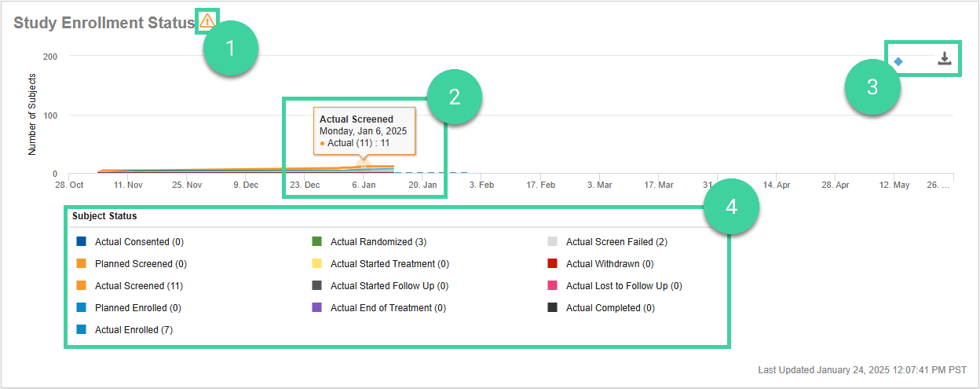
Task: Click the blue diamond milestone marker
Action: [898, 61]
